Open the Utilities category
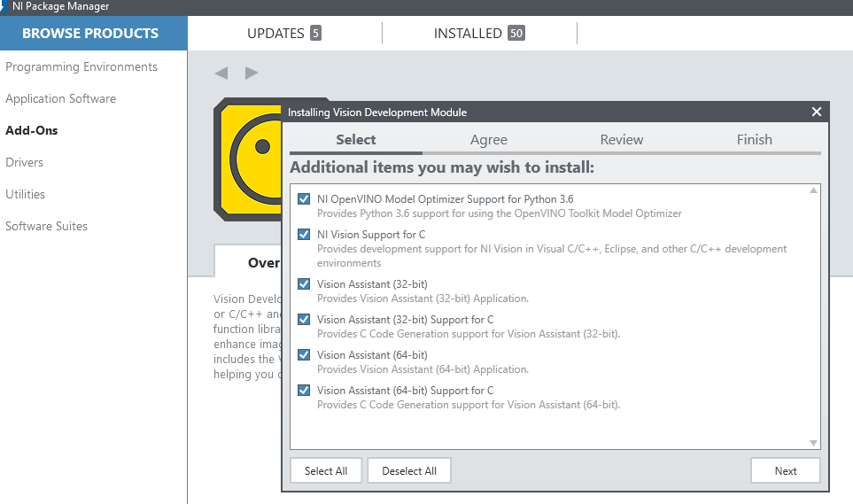853x504 pixels. [x=26, y=194]
